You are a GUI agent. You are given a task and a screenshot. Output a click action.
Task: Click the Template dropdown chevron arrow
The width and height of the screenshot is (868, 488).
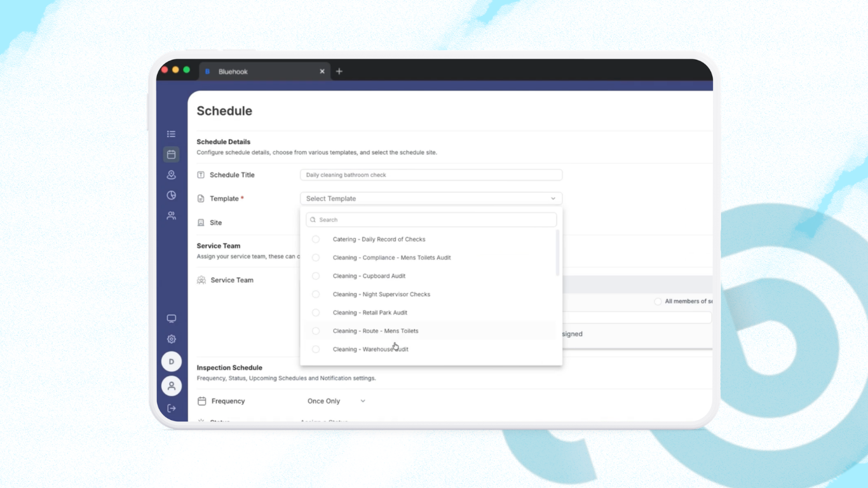[553, 199]
